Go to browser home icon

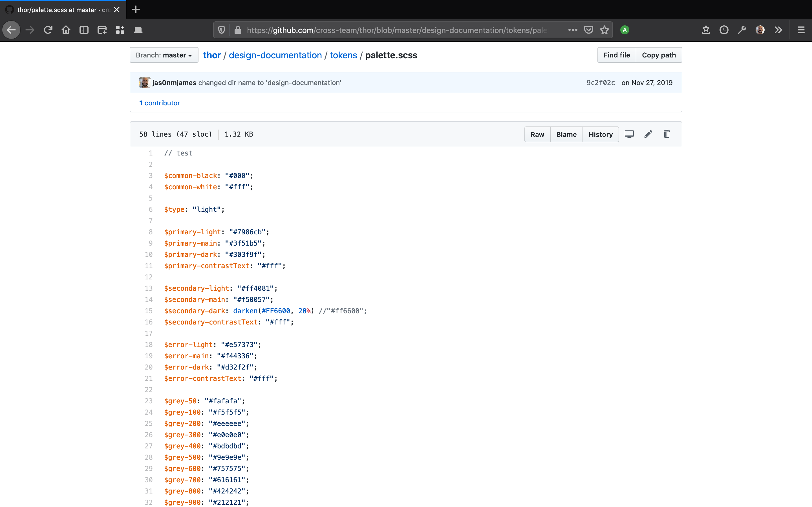tap(66, 30)
